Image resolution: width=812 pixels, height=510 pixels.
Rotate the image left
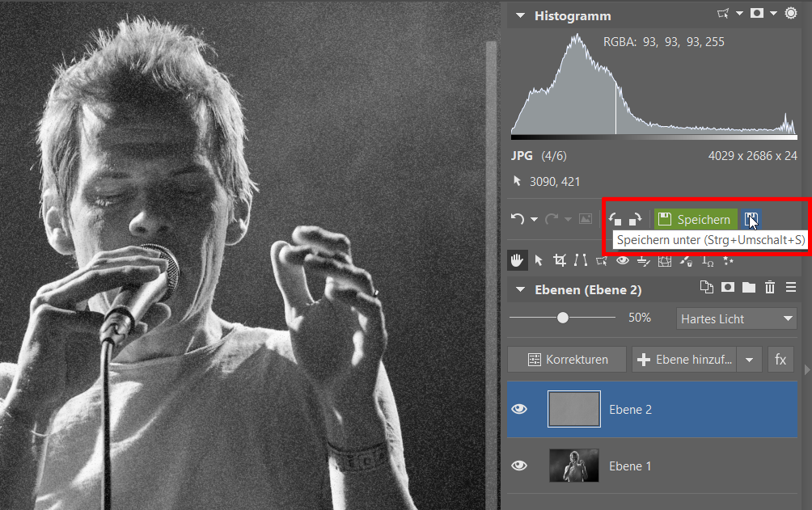(615, 219)
